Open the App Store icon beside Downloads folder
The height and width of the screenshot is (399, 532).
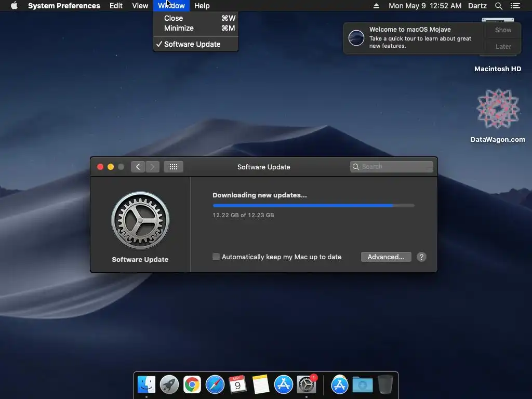pyautogui.click(x=340, y=384)
